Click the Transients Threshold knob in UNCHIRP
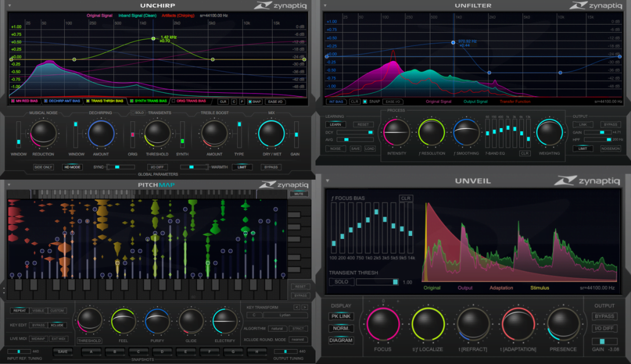Viewport: 631px width, 364px height. [x=157, y=133]
